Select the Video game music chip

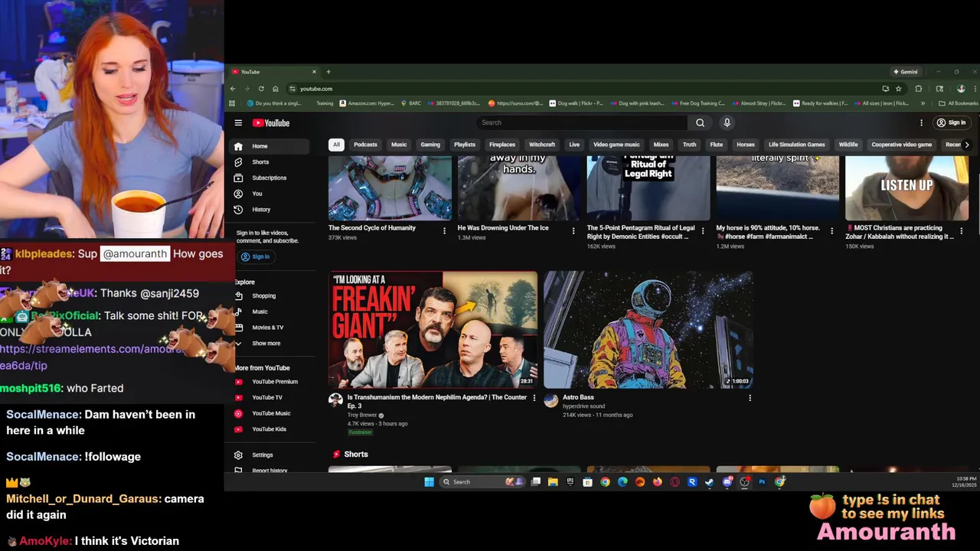click(616, 145)
